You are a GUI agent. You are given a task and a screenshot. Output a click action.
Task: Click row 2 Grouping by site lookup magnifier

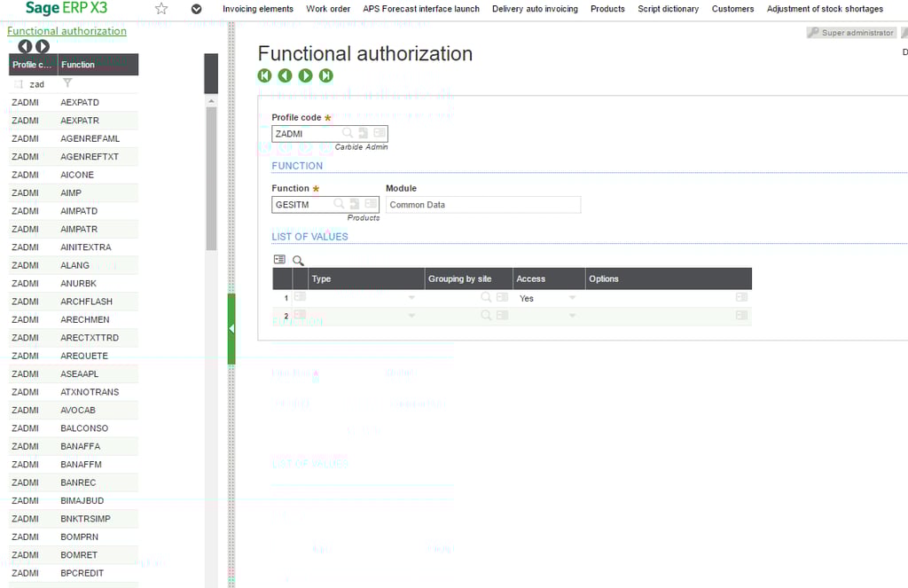(x=487, y=315)
